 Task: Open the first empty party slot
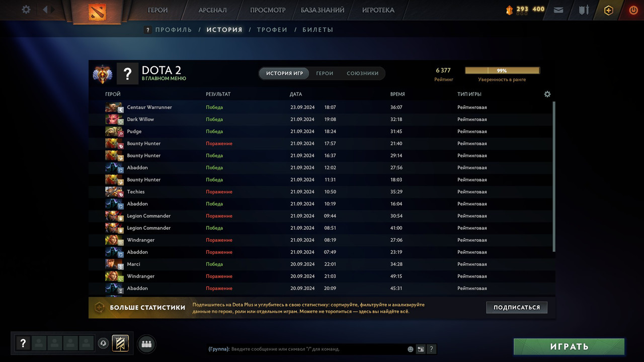point(39,343)
